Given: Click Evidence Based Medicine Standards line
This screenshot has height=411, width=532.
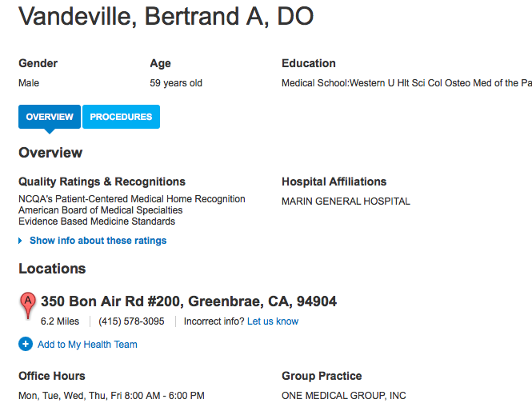Looking at the screenshot, I should click(x=97, y=221).
